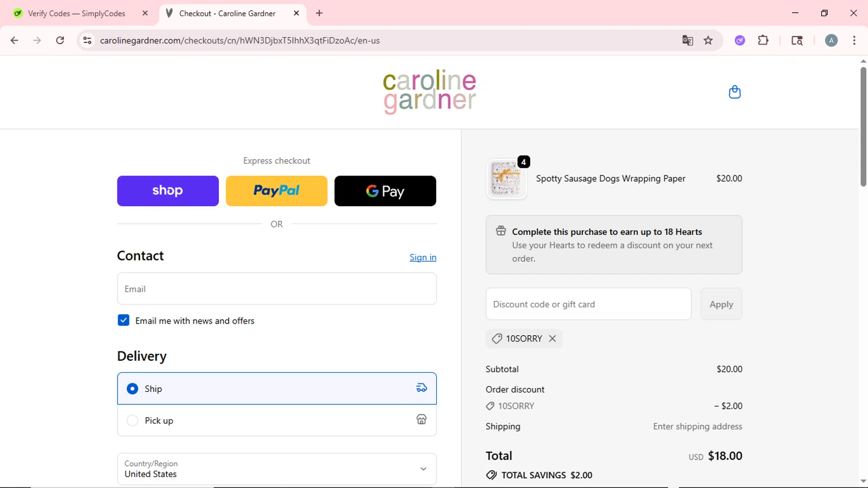Screen dimensions: 868x488
Task: Open a new browser tab
Action: pos(319,13)
